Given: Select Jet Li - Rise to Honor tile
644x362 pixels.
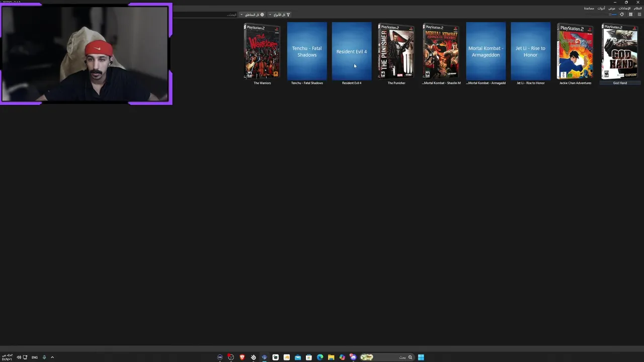Looking at the screenshot, I should 530,51.
